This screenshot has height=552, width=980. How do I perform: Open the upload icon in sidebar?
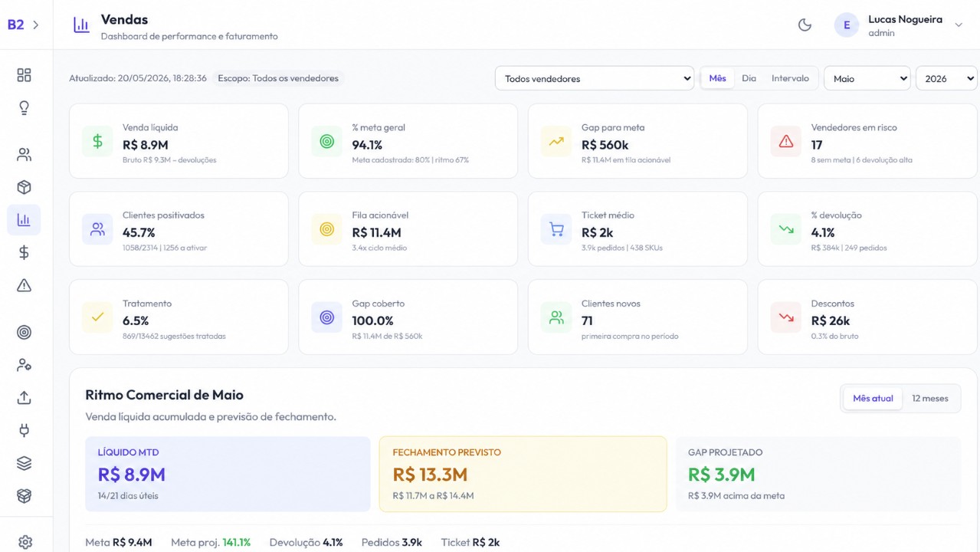[24, 398]
